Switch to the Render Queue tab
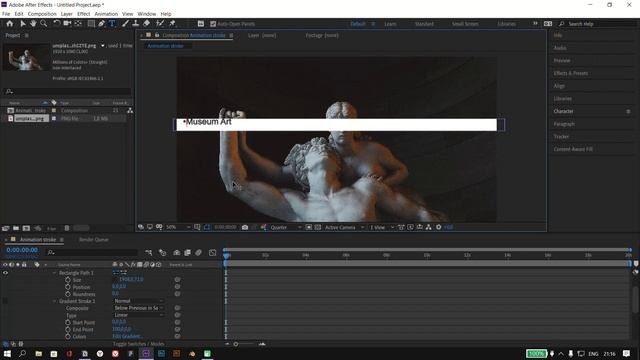Viewport: 640px width, 360px height. click(x=94, y=240)
